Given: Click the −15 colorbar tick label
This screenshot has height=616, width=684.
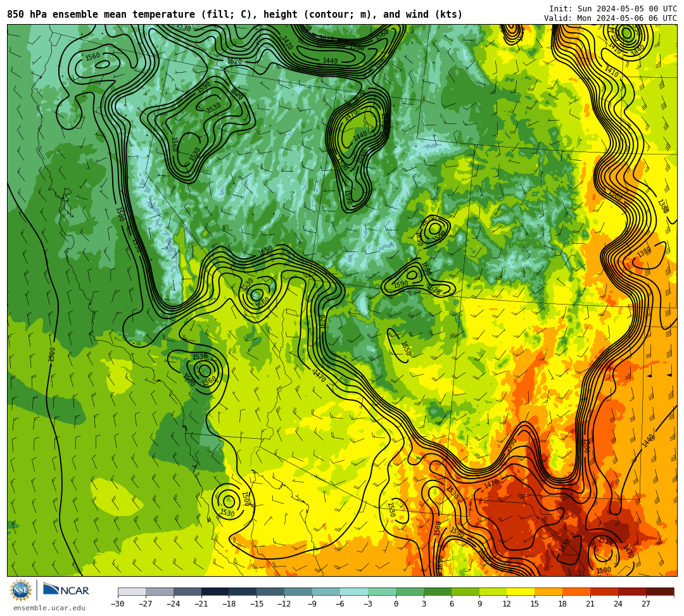Looking at the screenshot, I should pyautogui.click(x=257, y=604).
